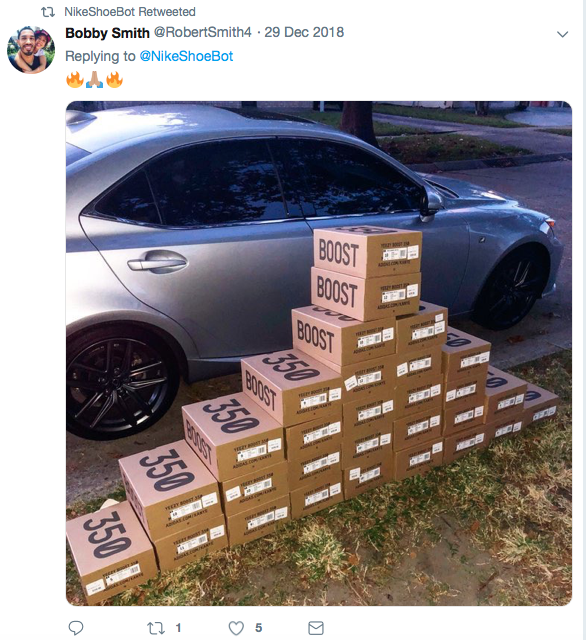Enlarge the Yeezy boxes photo
The width and height of the screenshot is (586, 640).
coord(319,353)
